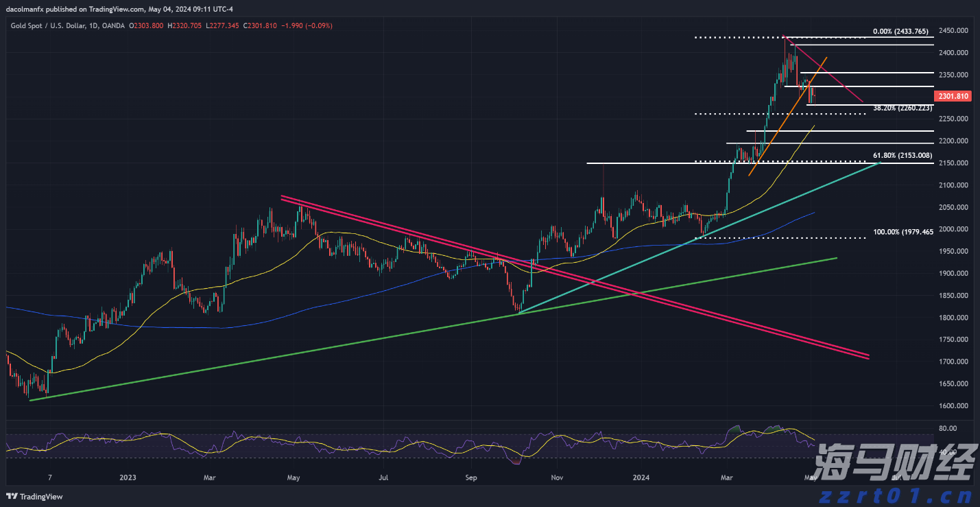Click the 2024 label on the time axis
The image size is (980, 507).
pos(641,477)
